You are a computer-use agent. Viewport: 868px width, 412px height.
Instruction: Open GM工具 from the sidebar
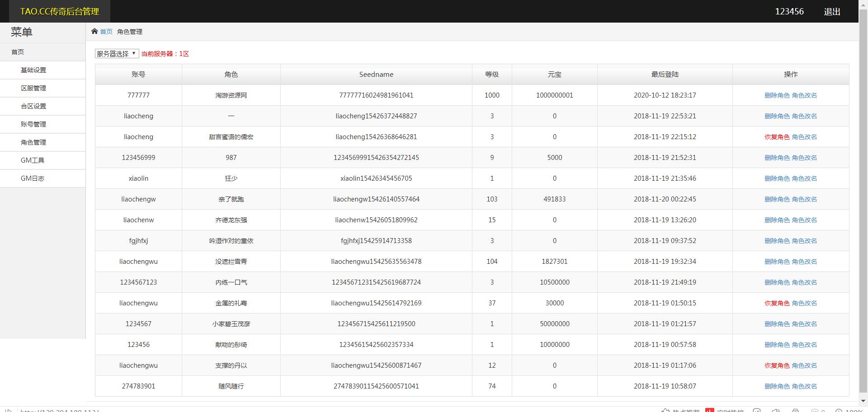pyautogui.click(x=33, y=160)
